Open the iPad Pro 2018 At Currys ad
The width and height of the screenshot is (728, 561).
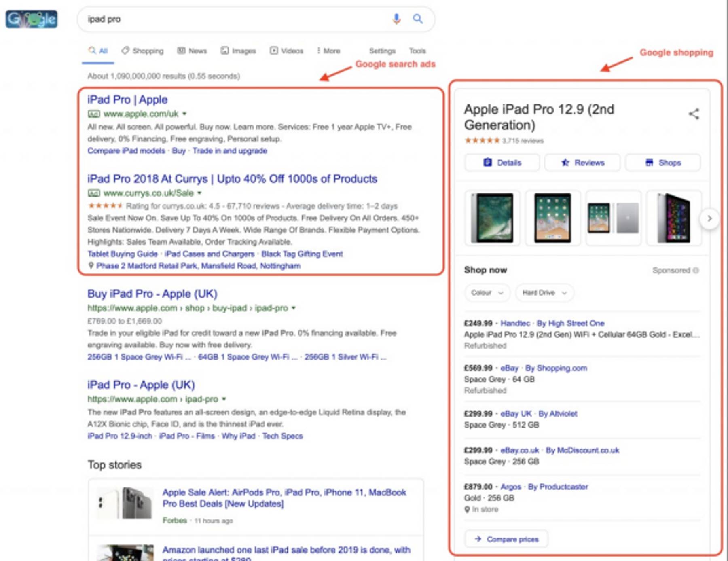(x=232, y=179)
